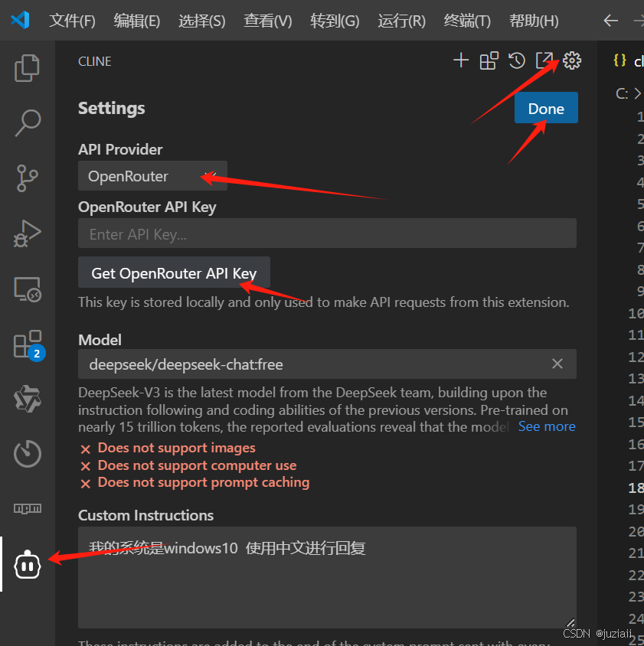Click line number 12 in editor gutter
Image resolution: width=644 pixels, height=646 pixels.
[x=636, y=357]
